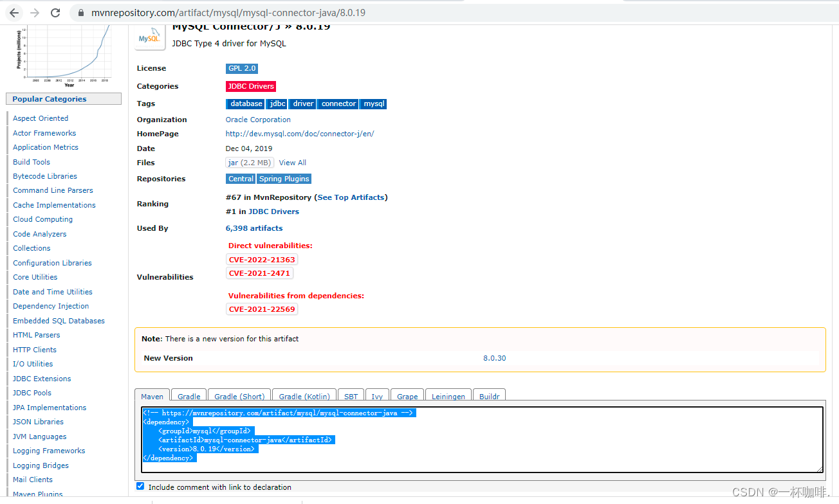Screen dimensions: 839x504
Task: Select the SBT tab
Action: pos(351,396)
